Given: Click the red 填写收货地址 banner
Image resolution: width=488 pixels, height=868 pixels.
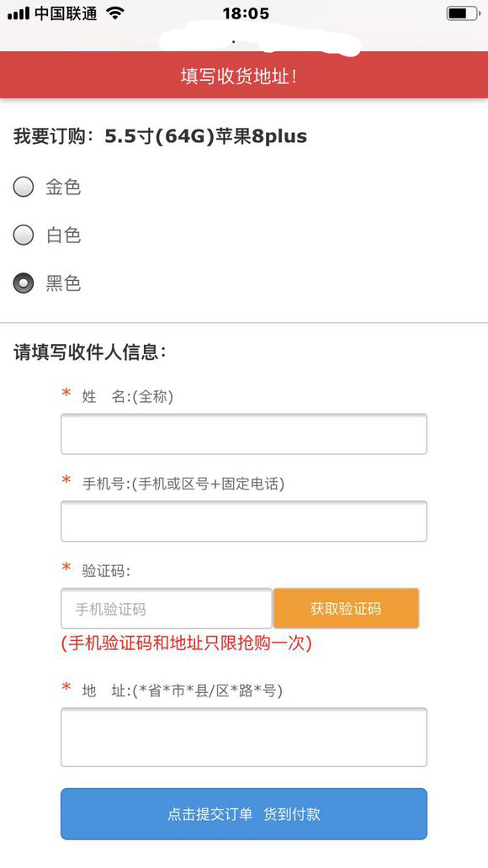Looking at the screenshot, I should pyautogui.click(x=244, y=75).
